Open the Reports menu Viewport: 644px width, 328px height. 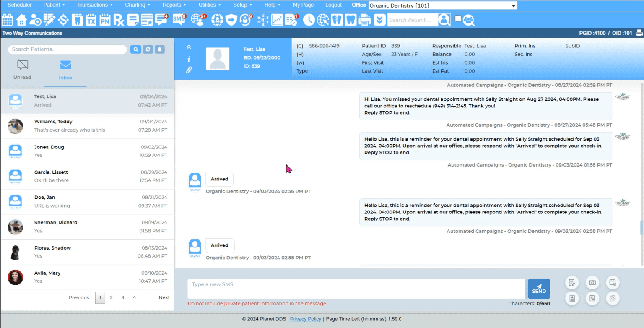pyautogui.click(x=172, y=5)
